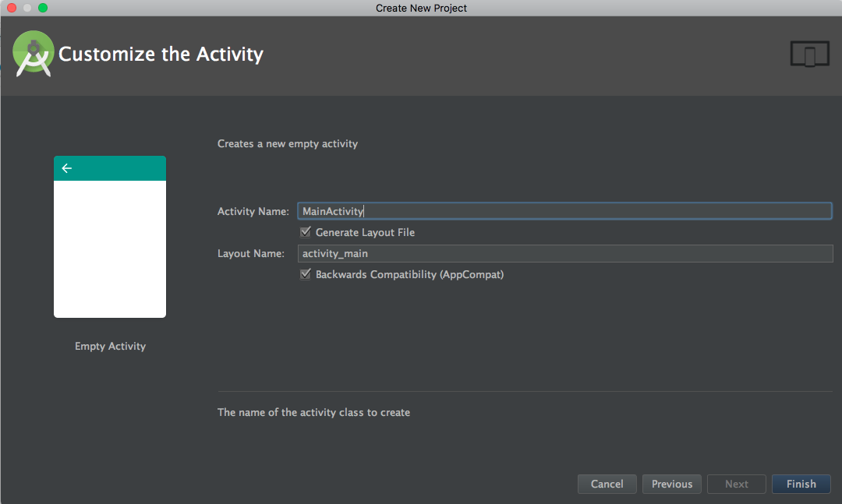Click the 'Layout Name:' label
Screen dimensions: 842x504
[x=251, y=253]
